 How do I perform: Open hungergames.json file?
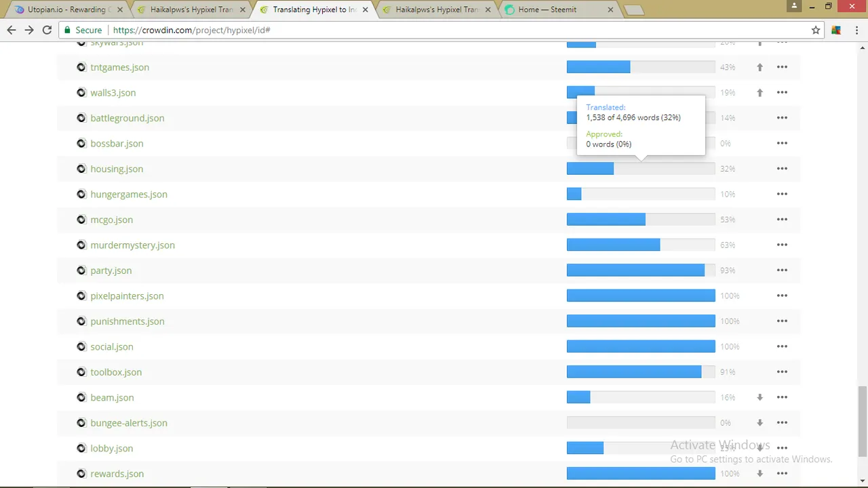click(129, 195)
